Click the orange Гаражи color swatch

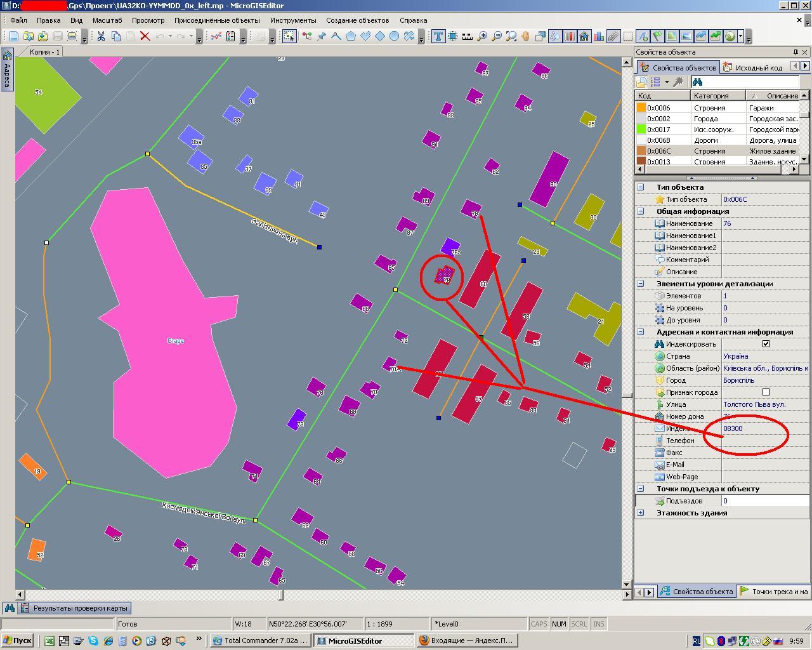point(641,108)
